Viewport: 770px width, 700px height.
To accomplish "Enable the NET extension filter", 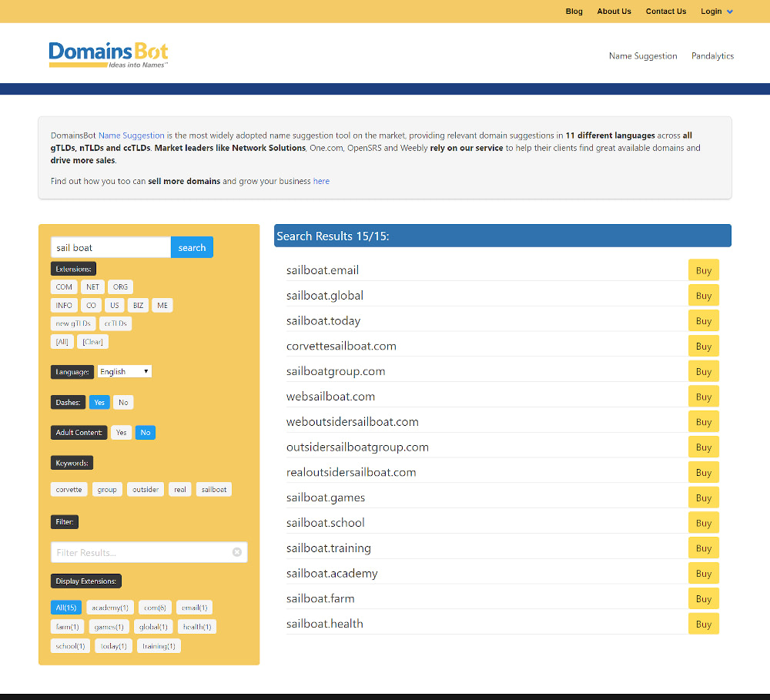I will (92, 286).
